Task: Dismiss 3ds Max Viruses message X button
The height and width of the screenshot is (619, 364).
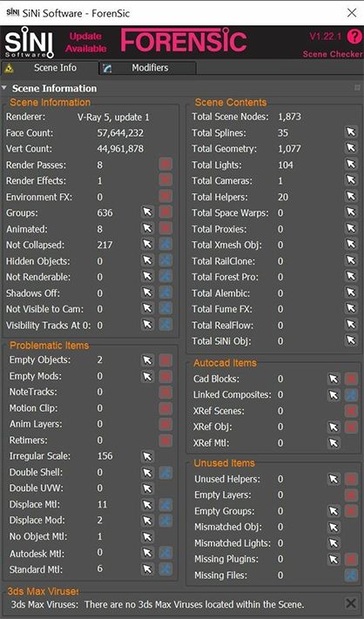Action: pyautogui.click(x=351, y=603)
